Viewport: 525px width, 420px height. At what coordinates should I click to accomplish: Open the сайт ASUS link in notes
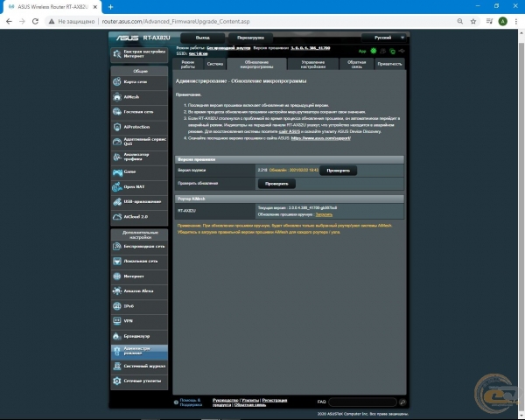(290, 131)
